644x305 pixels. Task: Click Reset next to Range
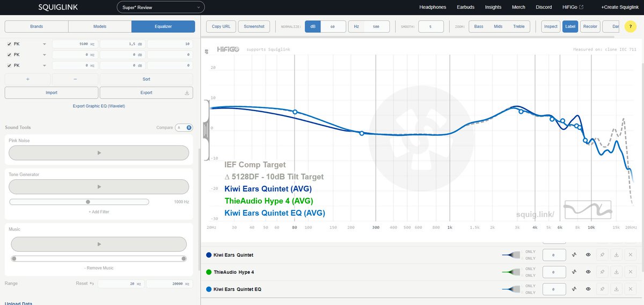85,284
